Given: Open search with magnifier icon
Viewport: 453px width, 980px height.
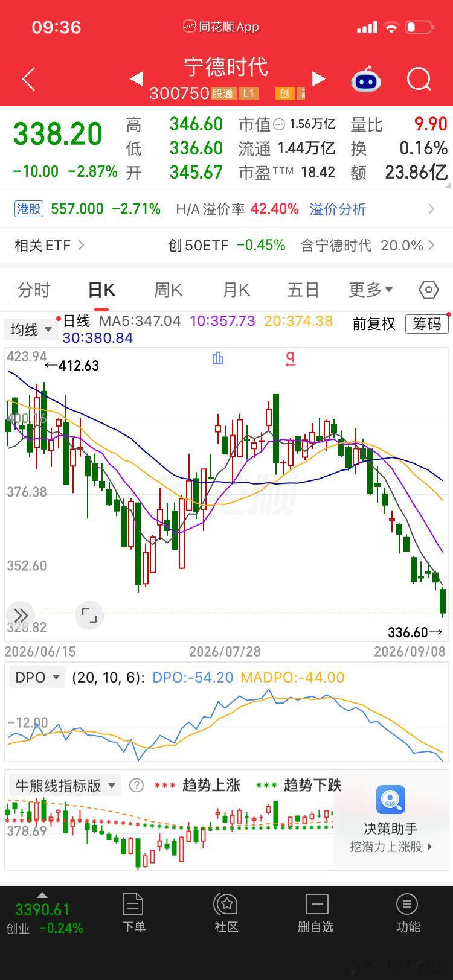Looking at the screenshot, I should pos(419,79).
